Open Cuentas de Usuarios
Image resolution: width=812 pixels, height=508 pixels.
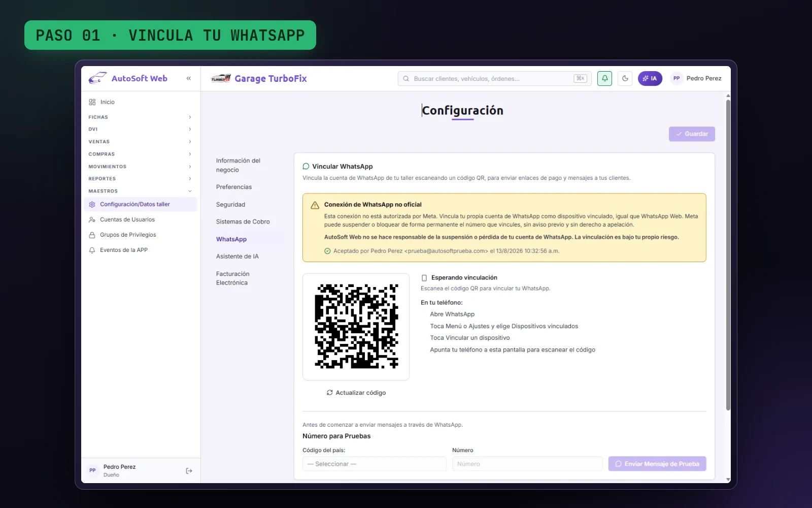click(x=140, y=219)
